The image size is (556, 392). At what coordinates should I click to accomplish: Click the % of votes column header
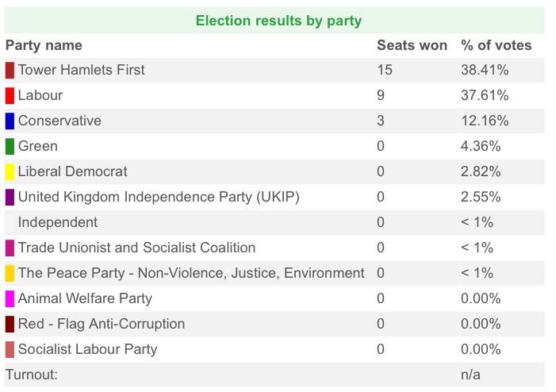pyautogui.click(x=497, y=45)
